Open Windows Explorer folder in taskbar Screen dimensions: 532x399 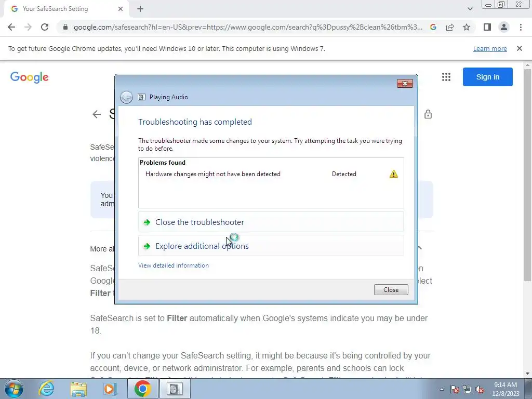point(78,389)
